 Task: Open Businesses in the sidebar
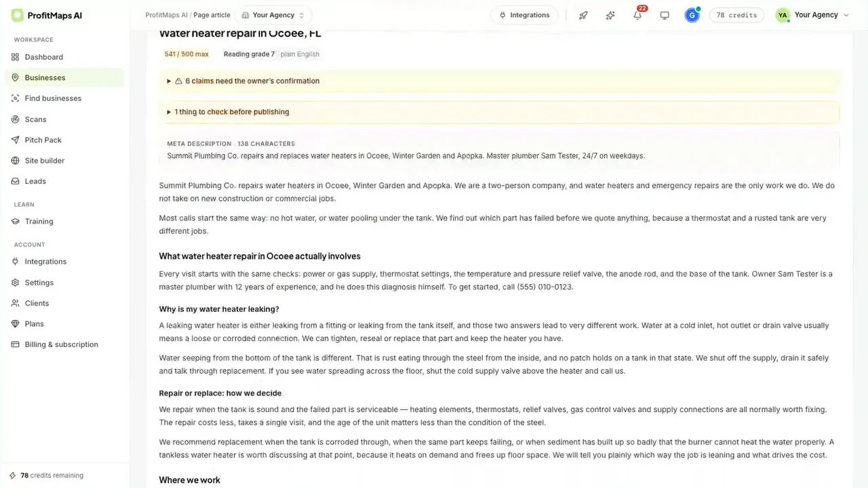[x=64, y=77]
